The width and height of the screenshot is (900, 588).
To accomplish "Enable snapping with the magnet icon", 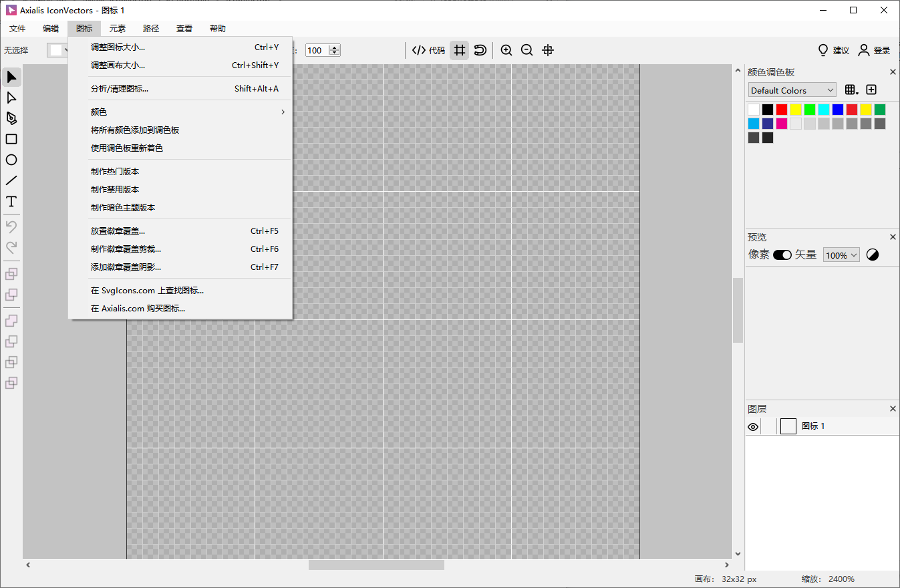I will [x=480, y=50].
